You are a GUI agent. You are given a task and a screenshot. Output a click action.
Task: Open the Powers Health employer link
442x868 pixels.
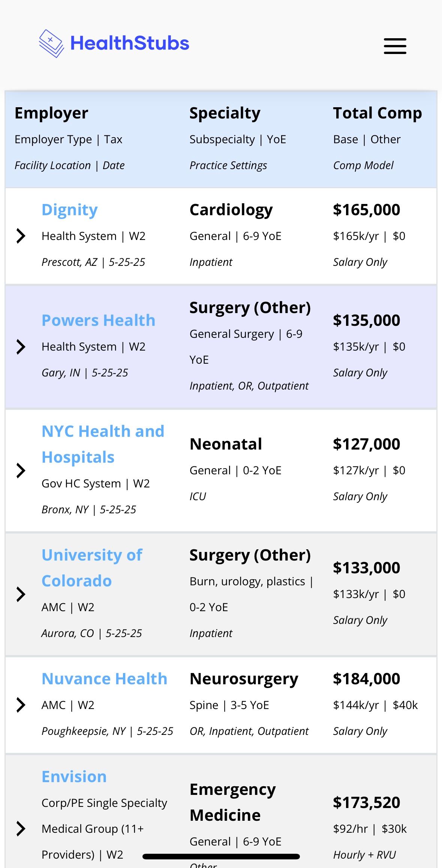point(98,320)
